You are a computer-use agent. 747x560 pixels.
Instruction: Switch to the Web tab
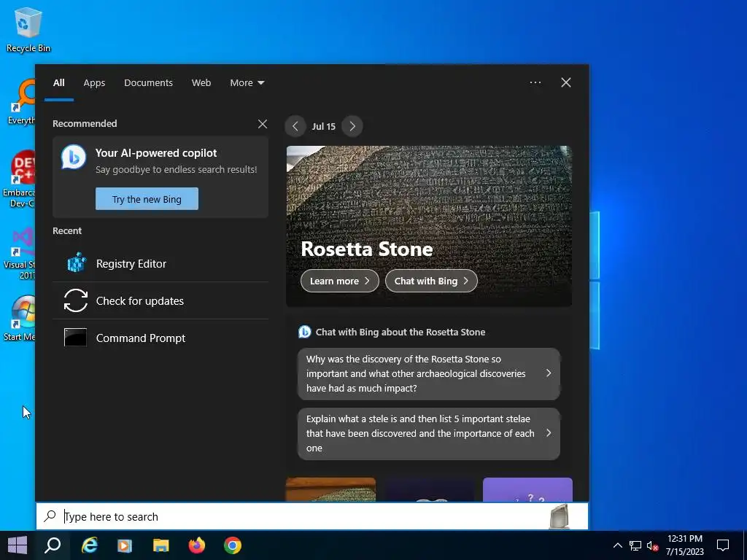(x=201, y=82)
